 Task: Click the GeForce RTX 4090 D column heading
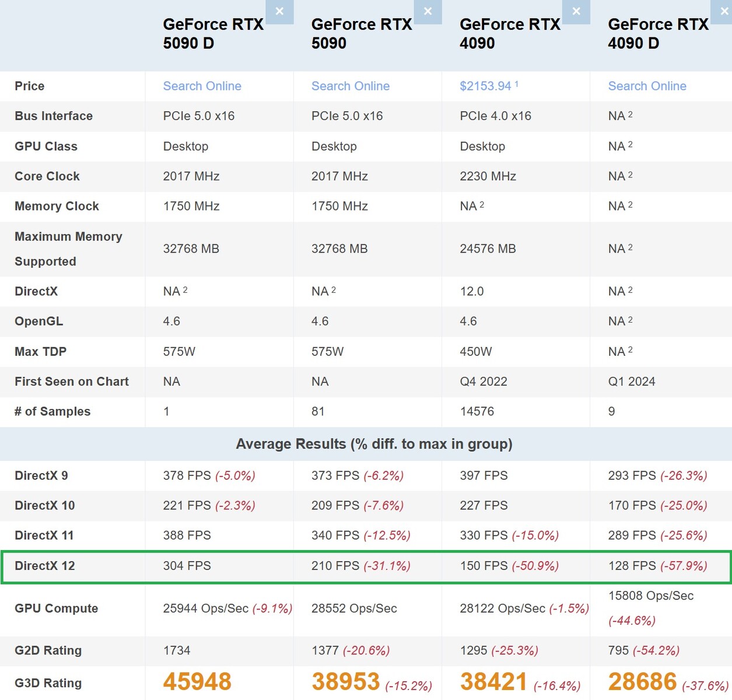click(x=658, y=34)
